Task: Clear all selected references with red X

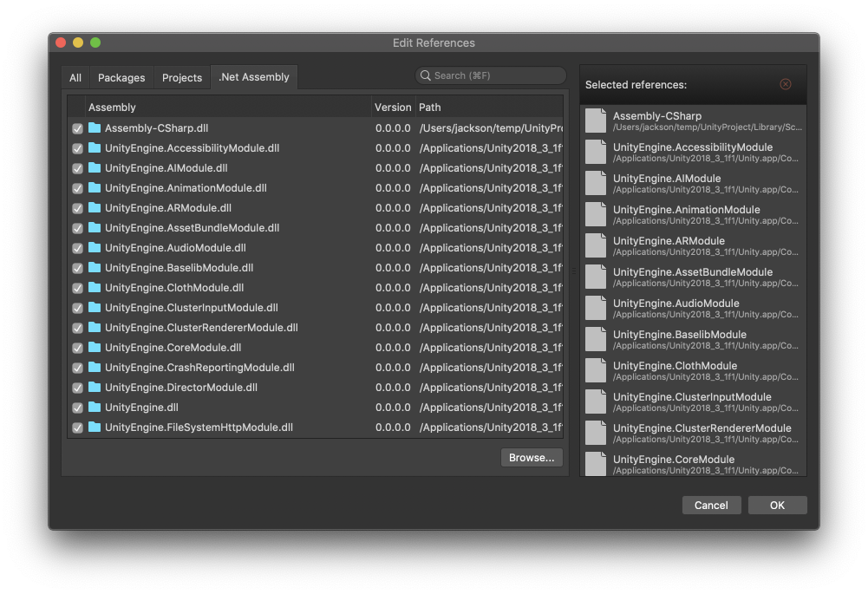Action: 786,84
